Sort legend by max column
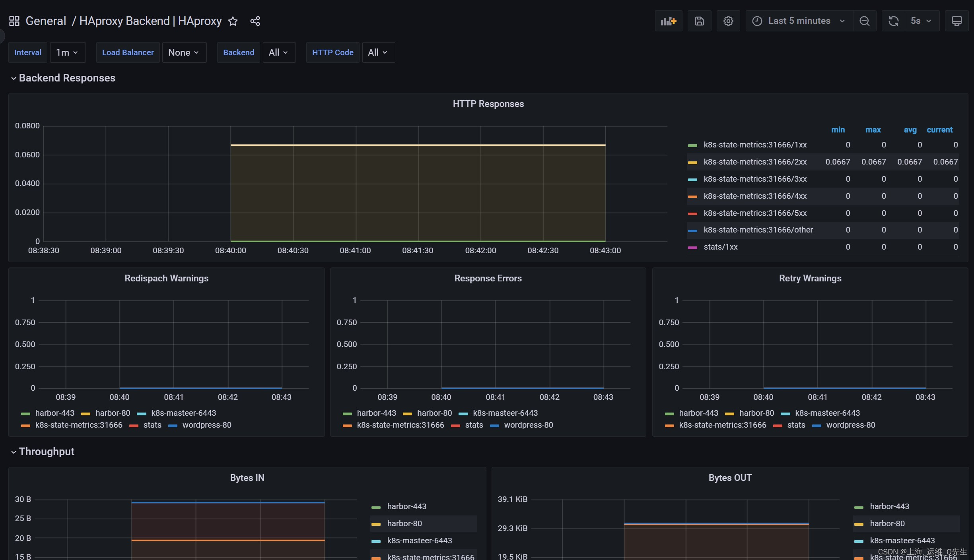Viewport: 974px width, 560px height. tap(873, 130)
